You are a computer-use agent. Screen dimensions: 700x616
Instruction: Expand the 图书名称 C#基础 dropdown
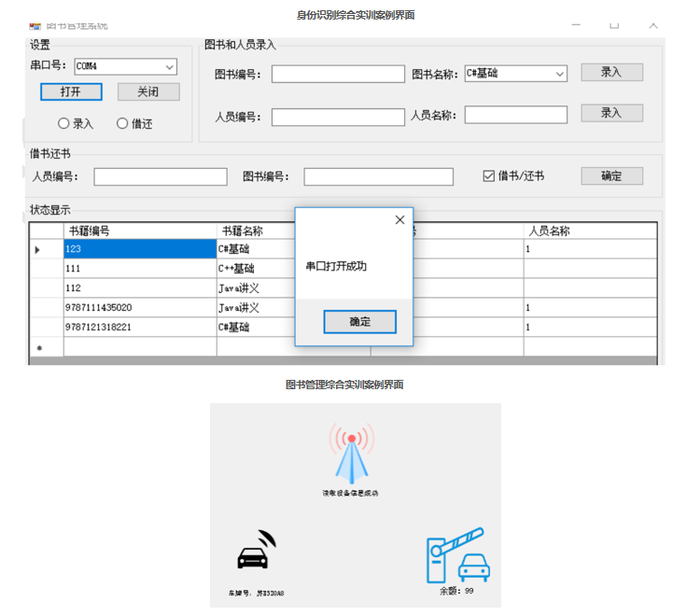(560, 74)
